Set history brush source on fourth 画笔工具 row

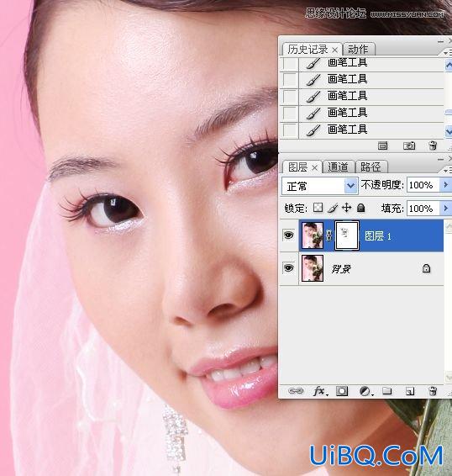(x=289, y=114)
